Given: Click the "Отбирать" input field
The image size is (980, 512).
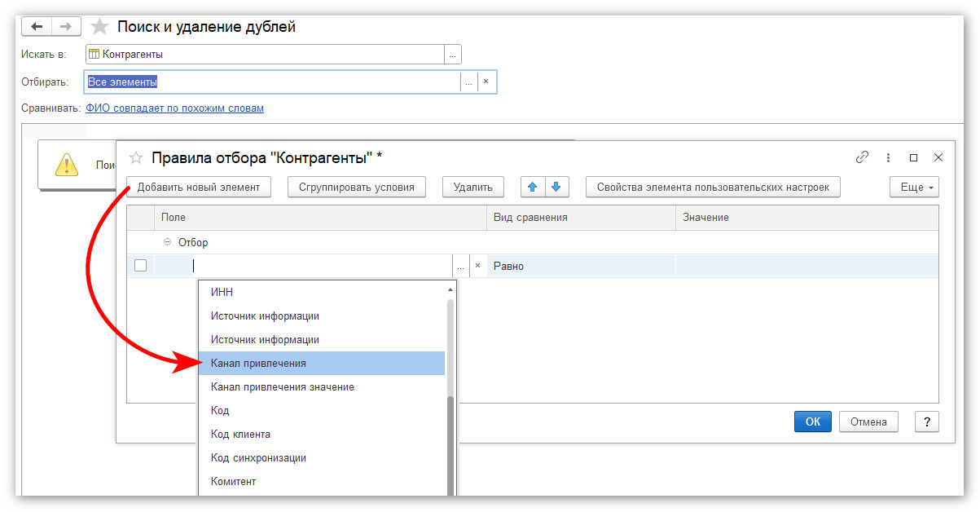Looking at the screenshot, I should [272, 82].
